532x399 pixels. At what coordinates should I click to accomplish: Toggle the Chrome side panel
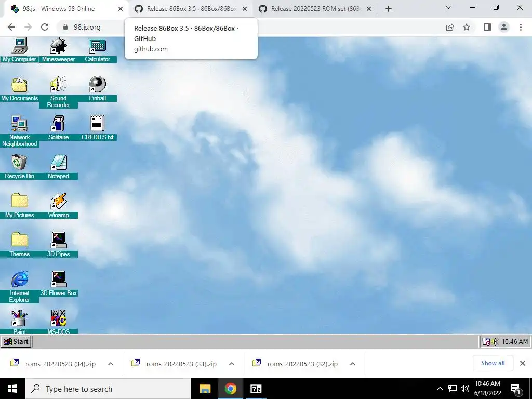pos(487,27)
